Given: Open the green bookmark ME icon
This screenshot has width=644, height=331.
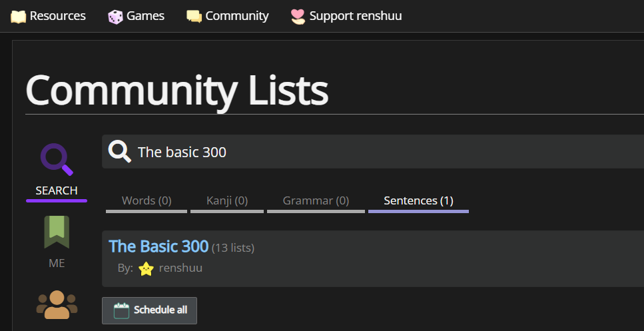Looking at the screenshot, I should 57,232.
